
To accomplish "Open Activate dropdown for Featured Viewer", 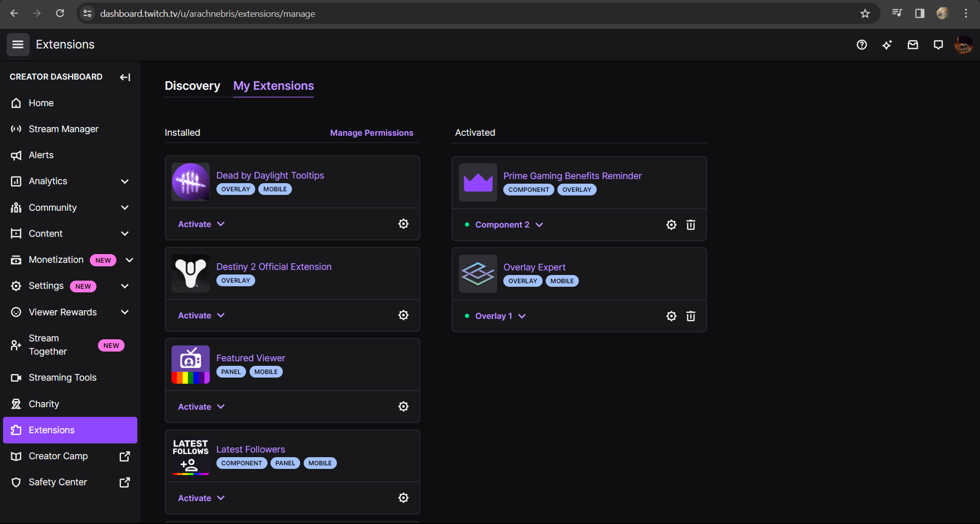I will [x=201, y=407].
